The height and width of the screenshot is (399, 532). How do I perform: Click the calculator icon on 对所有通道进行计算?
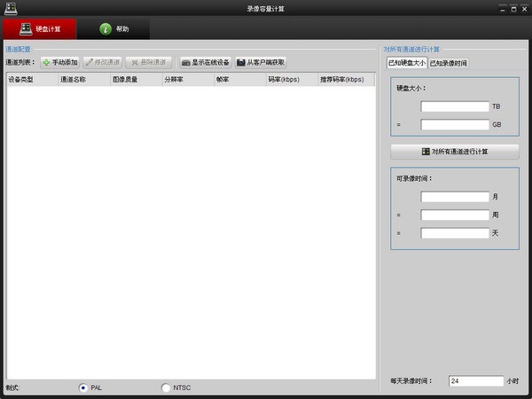pyautogui.click(x=426, y=152)
